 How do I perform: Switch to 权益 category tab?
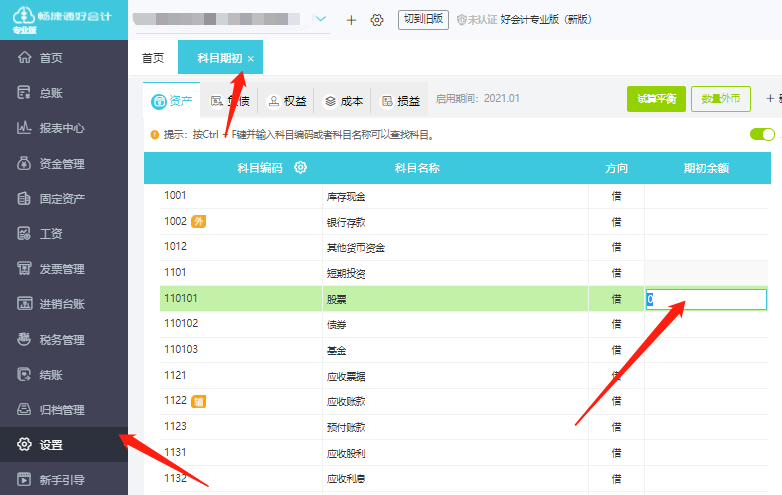pyautogui.click(x=286, y=101)
